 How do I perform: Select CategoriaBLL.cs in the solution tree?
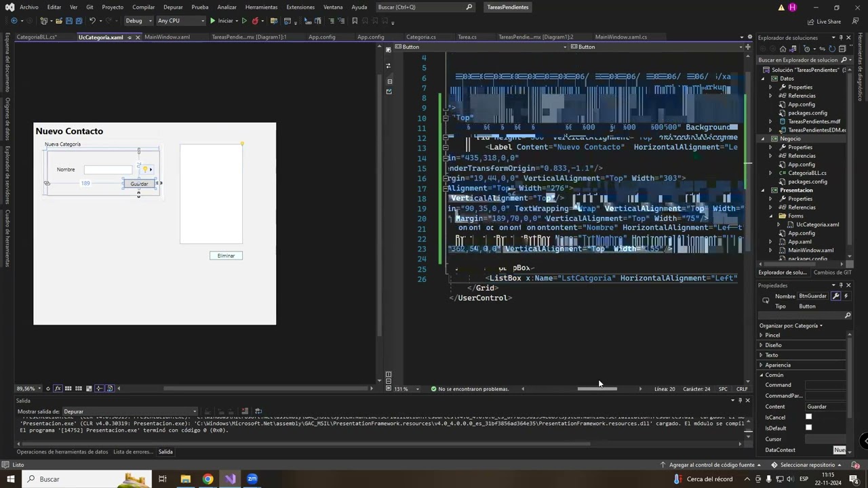[x=807, y=173]
